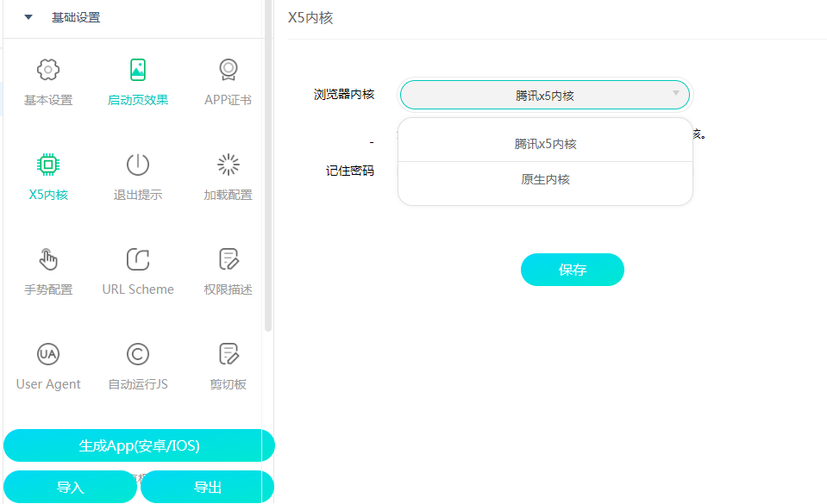Select the URL Scheme icon
Image resolution: width=827 pixels, height=504 pixels.
pos(138,258)
